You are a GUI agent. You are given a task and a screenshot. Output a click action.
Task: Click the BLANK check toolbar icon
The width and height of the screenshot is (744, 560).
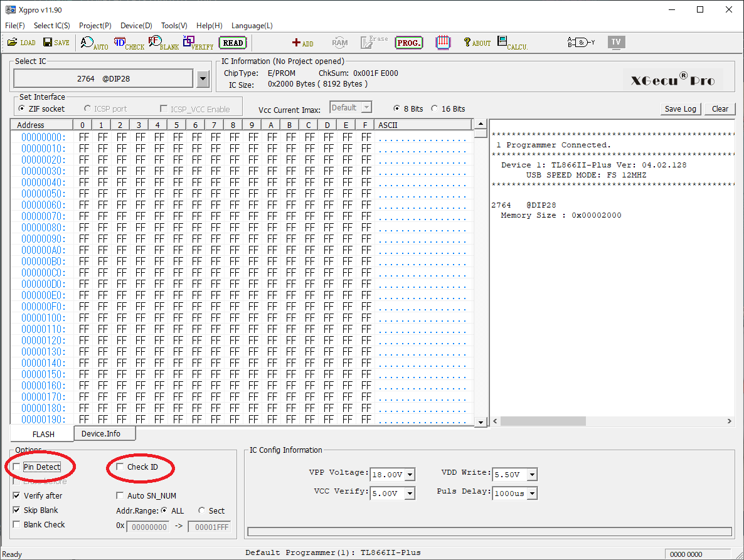tap(163, 43)
